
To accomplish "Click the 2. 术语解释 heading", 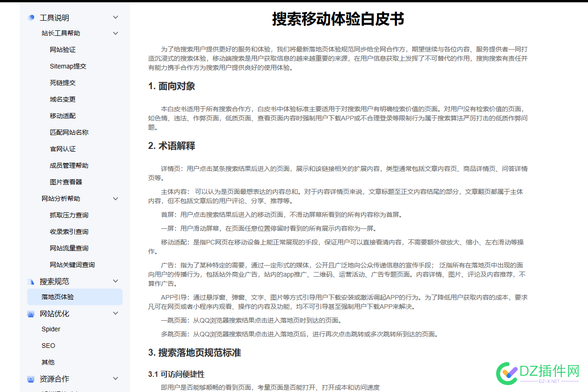I will tap(171, 146).
